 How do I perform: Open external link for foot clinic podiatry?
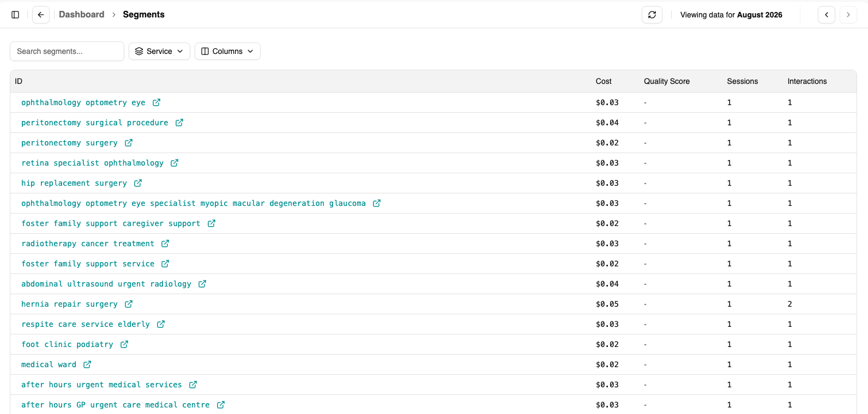click(x=124, y=344)
